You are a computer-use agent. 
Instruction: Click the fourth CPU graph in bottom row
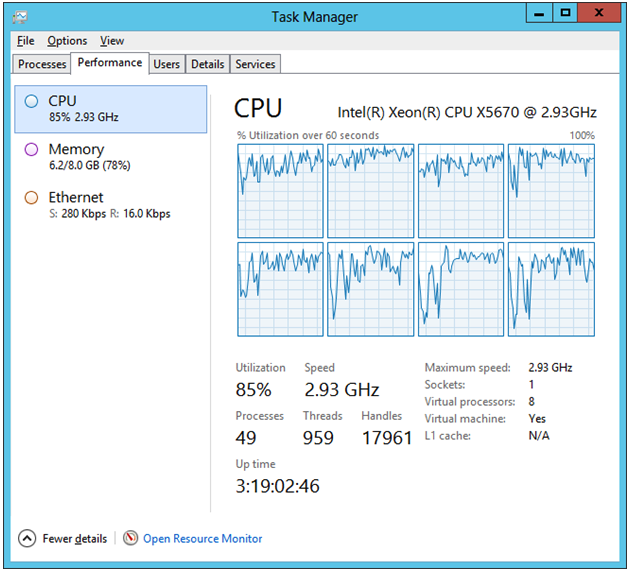pyautogui.click(x=551, y=289)
